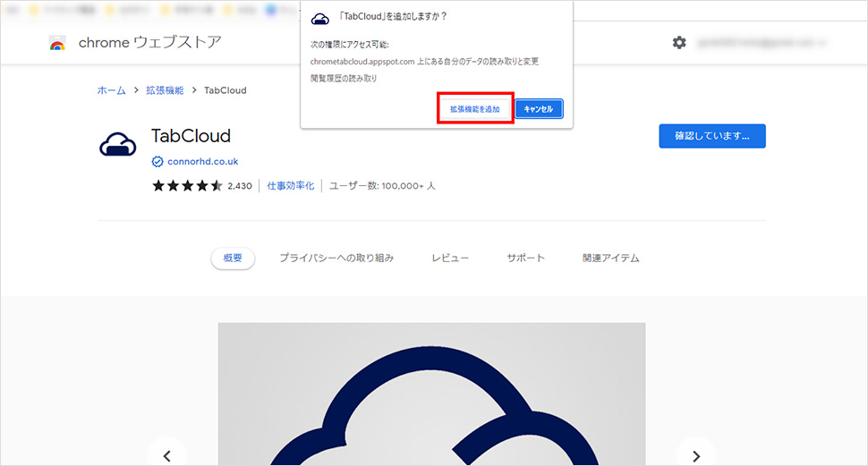Click the TabCloud icon in the permission dialog
Viewport: 868px width, 466px height.
[x=320, y=20]
